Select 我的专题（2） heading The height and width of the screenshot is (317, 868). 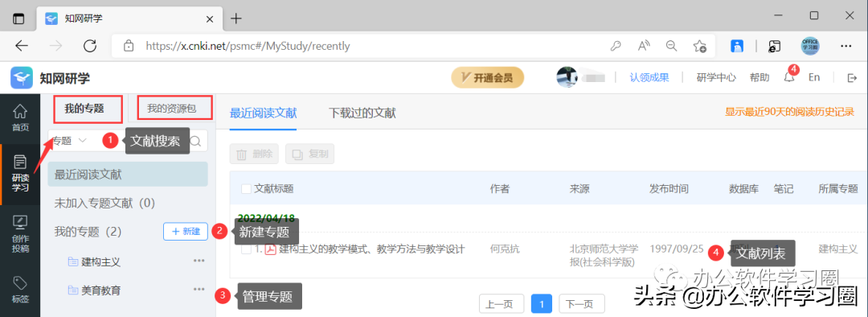(88, 231)
